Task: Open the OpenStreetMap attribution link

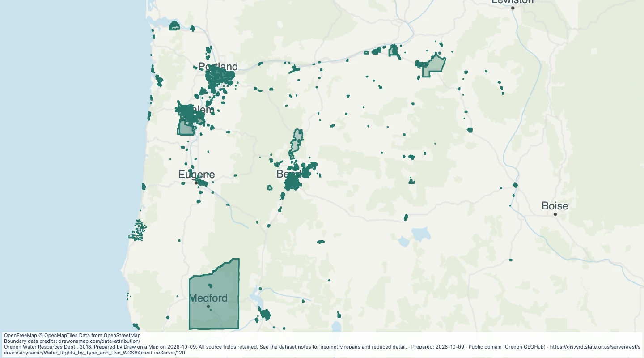Action: tap(122, 335)
